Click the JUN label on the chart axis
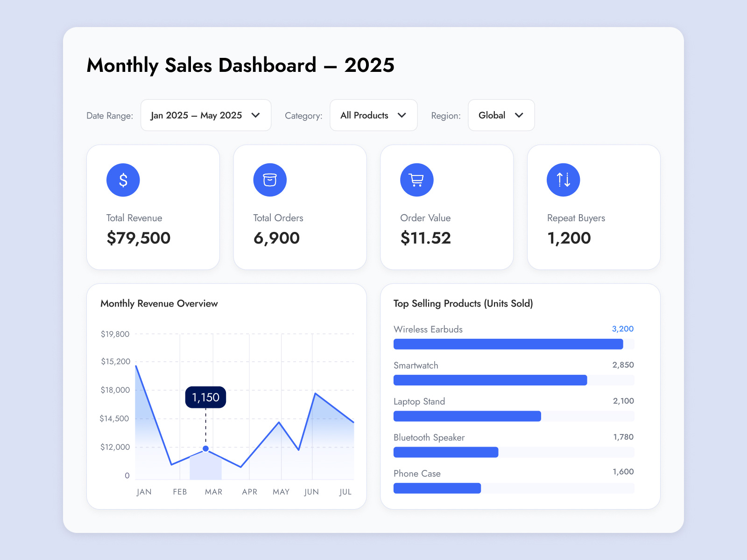The image size is (747, 560). 312,491
